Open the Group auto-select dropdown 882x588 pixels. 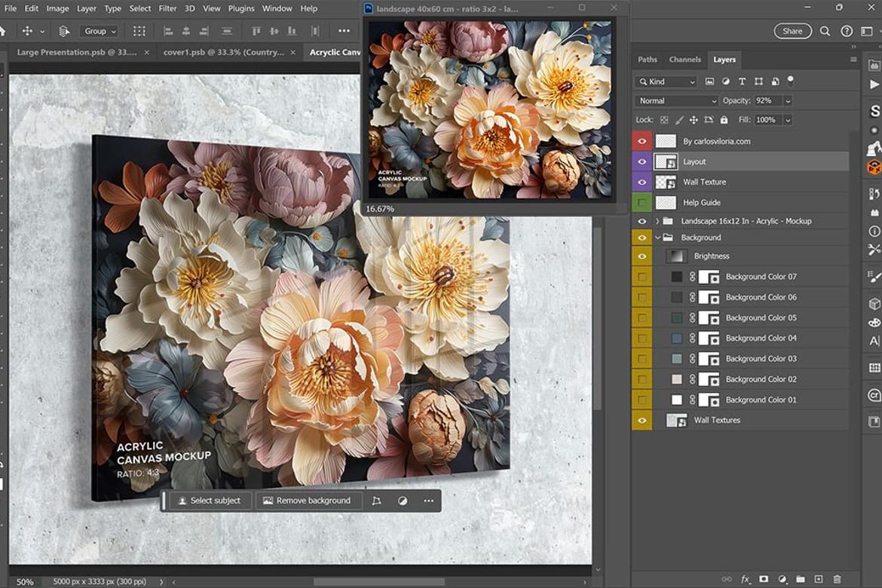(x=100, y=31)
